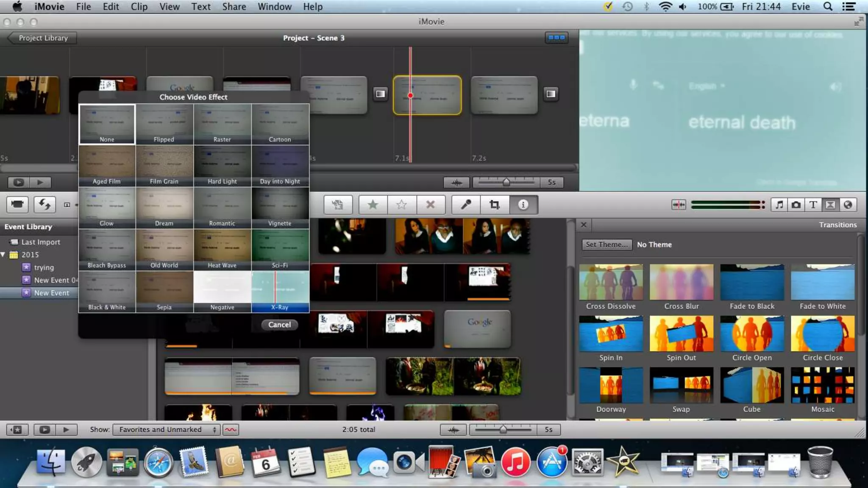The height and width of the screenshot is (488, 868).
Task: Open the App Store from the Dock
Action: pos(552,463)
